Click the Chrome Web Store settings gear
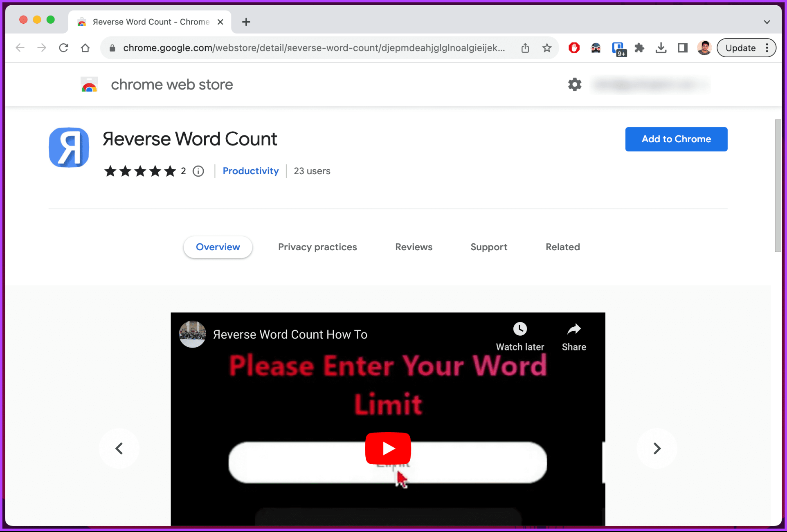The image size is (787, 532). [x=574, y=85]
